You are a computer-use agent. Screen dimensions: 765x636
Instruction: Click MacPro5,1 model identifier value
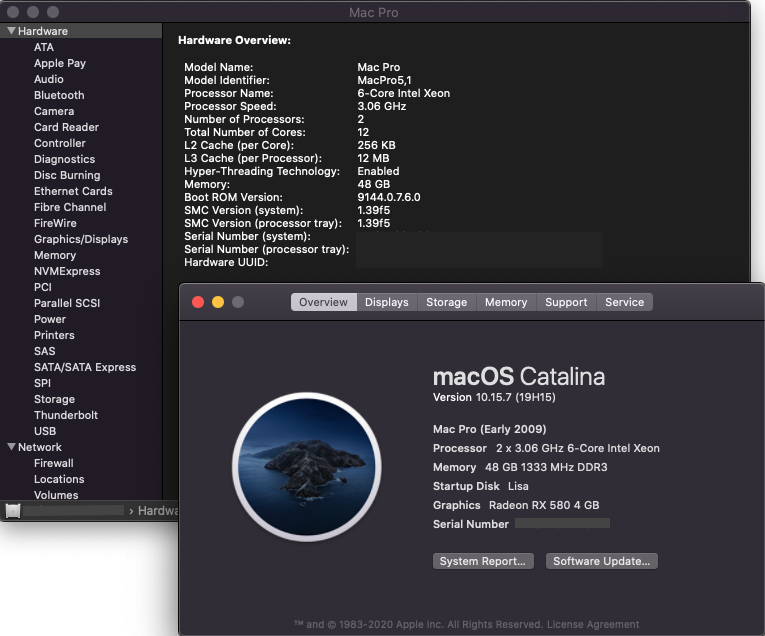[x=384, y=80]
